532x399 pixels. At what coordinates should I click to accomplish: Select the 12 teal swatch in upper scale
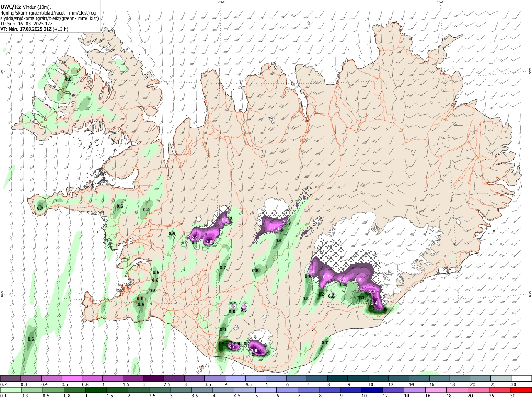(399, 378)
